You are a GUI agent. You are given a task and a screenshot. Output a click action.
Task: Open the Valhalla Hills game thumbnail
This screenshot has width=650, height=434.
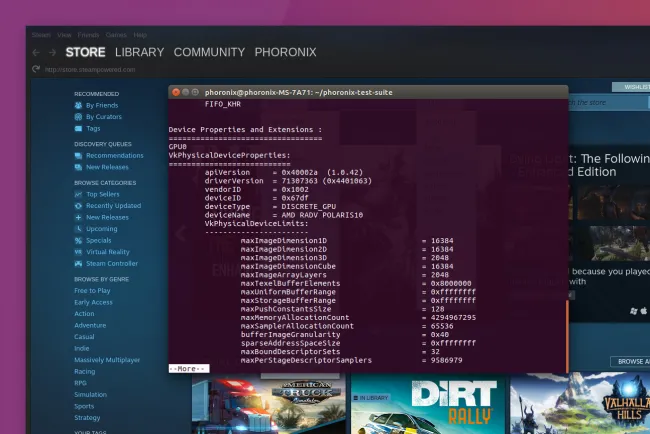pos(580,404)
